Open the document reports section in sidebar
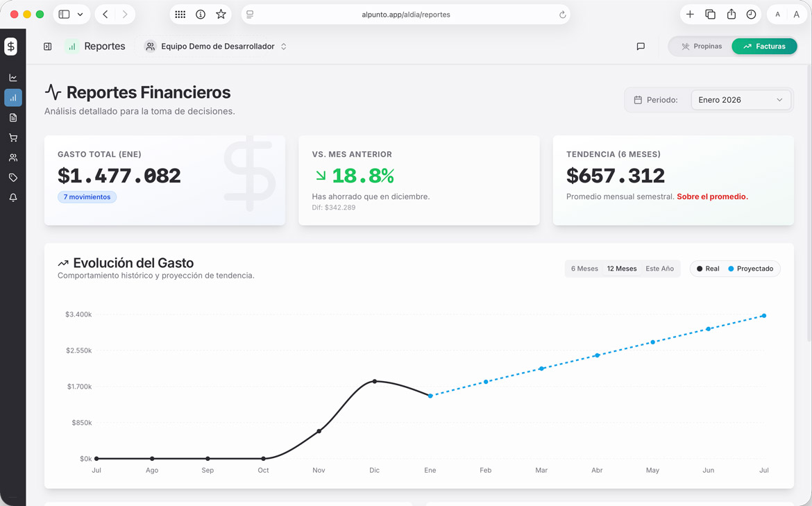 pyautogui.click(x=12, y=117)
